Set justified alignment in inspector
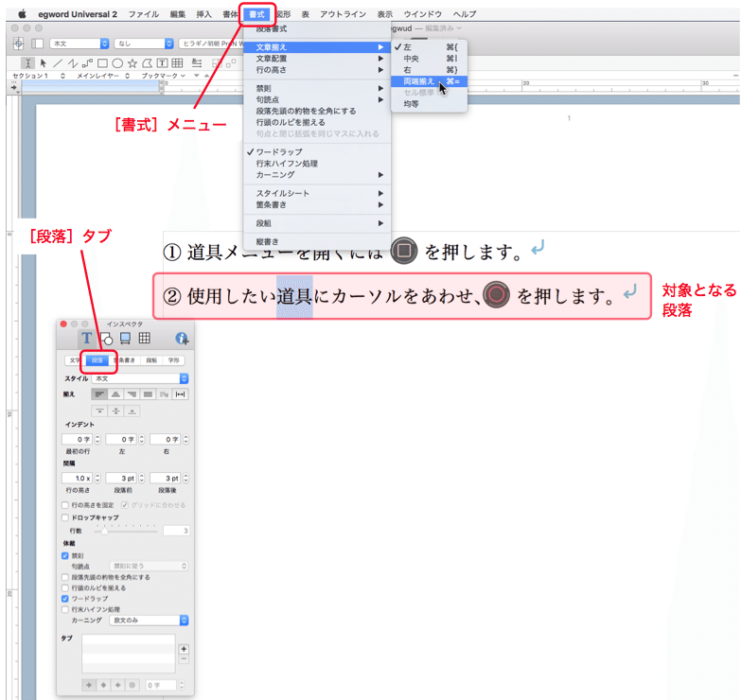 pyautogui.click(x=148, y=394)
